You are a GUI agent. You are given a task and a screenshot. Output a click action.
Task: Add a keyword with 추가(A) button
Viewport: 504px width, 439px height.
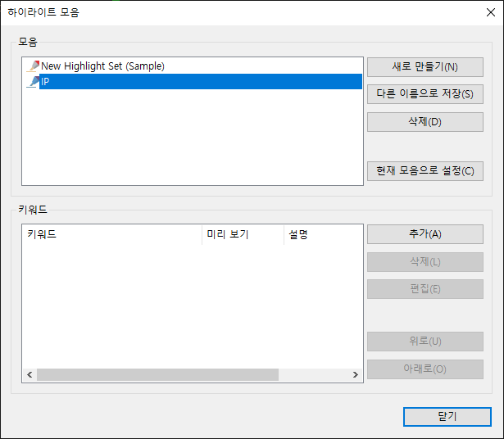pyautogui.click(x=425, y=234)
